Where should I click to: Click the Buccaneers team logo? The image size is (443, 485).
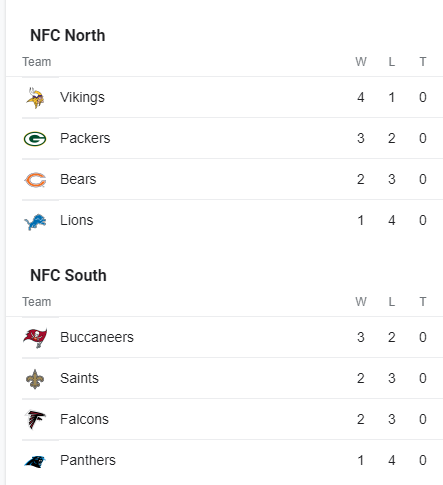(x=35, y=338)
